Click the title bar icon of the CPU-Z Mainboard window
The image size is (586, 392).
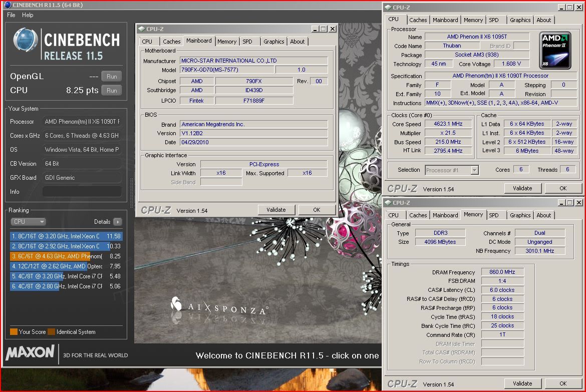click(x=141, y=29)
